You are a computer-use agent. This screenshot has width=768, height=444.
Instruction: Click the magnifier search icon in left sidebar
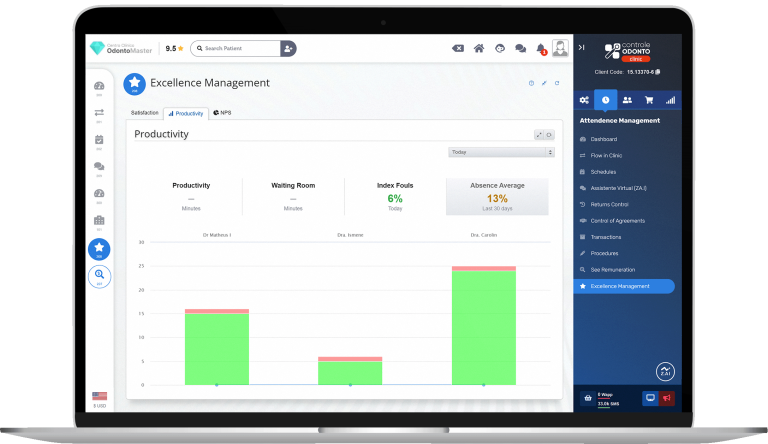(x=99, y=275)
